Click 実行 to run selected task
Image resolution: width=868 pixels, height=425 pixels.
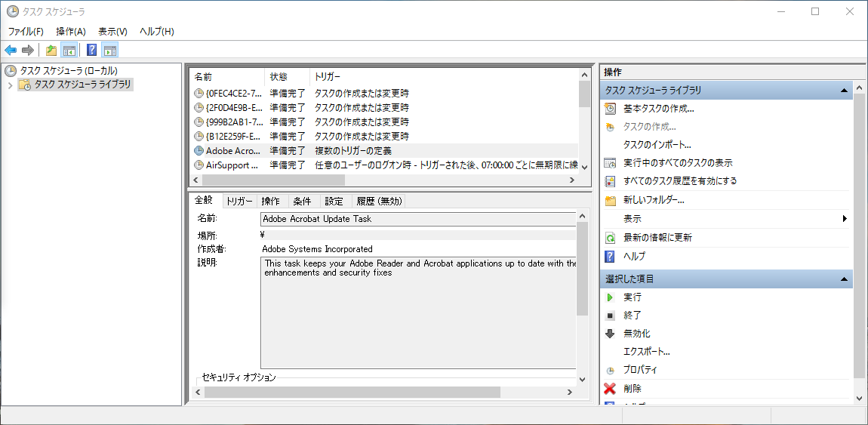[633, 297]
